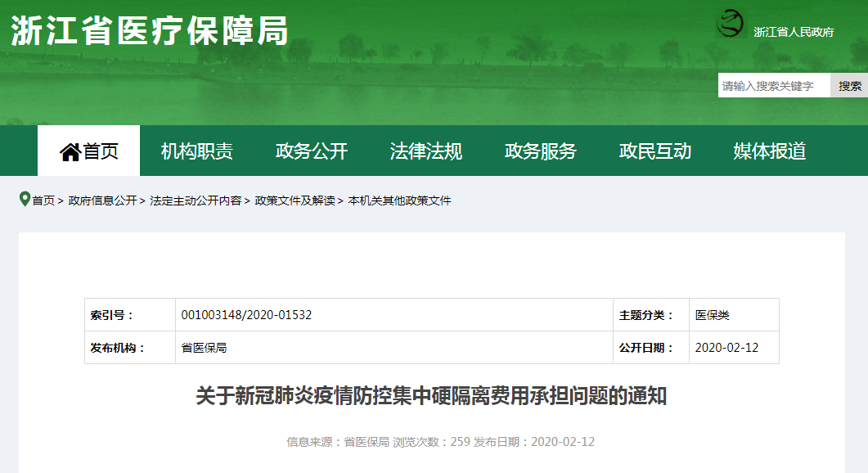Click the 浙江省医疗保障局 site title

[x=150, y=30]
